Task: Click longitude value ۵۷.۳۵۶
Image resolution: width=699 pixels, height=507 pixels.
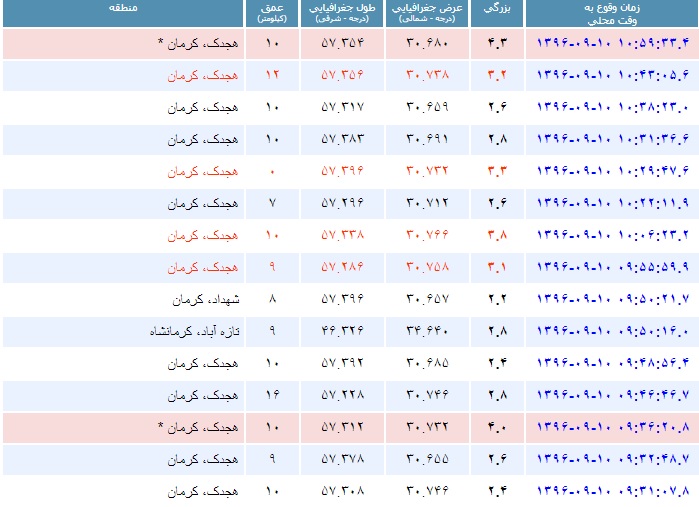Action: pyautogui.click(x=342, y=75)
